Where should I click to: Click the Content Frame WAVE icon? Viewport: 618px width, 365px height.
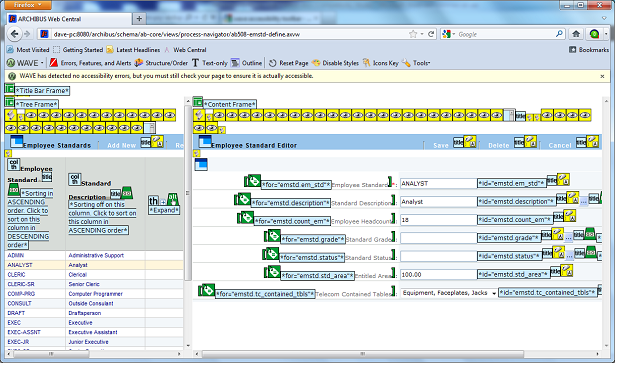pyautogui.click(x=198, y=102)
